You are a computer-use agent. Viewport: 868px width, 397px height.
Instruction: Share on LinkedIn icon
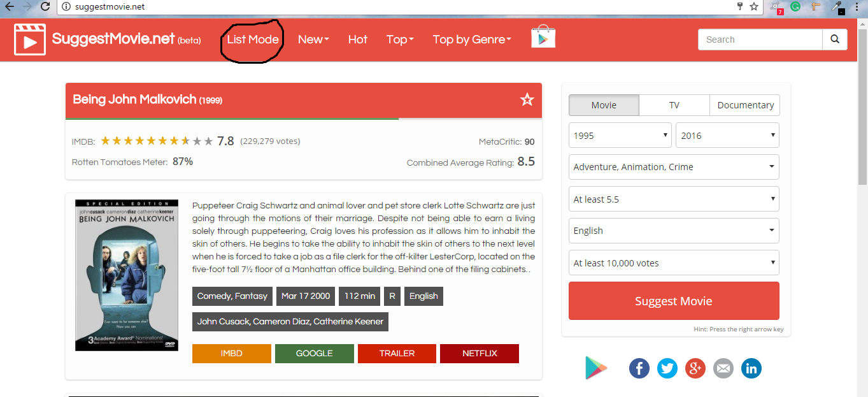click(751, 368)
